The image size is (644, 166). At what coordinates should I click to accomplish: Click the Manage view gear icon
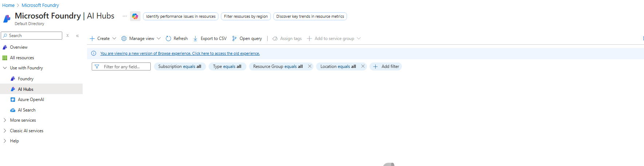click(124, 39)
